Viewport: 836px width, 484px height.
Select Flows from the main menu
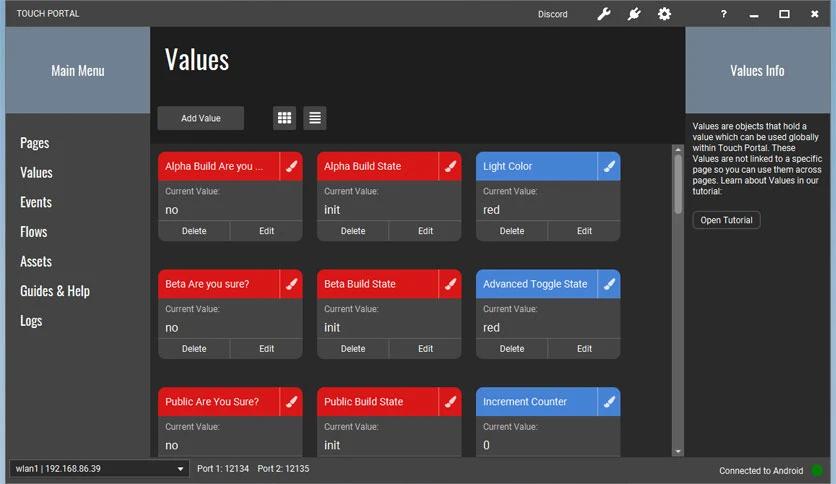point(34,232)
